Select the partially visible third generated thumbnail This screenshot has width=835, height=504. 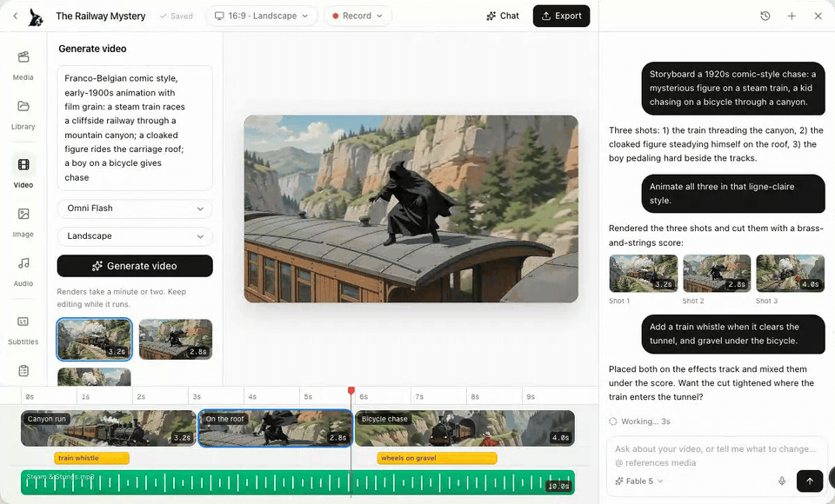click(x=94, y=377)
